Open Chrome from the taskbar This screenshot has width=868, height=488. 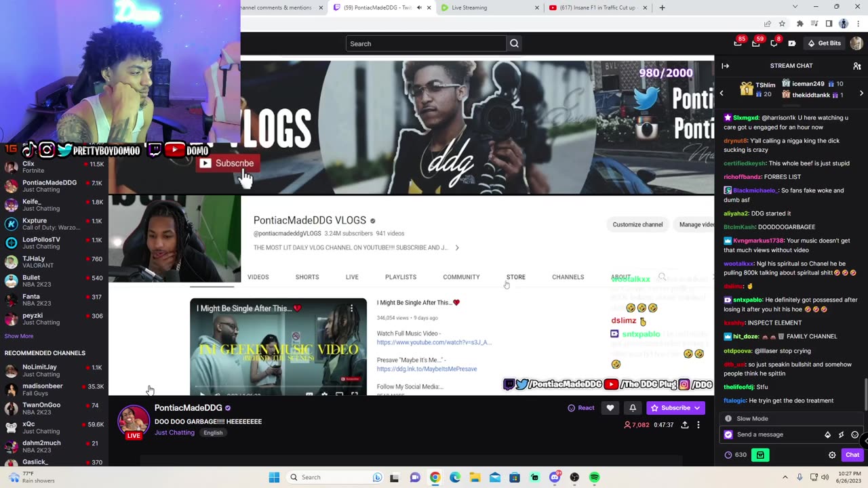(x=435, y=477)
